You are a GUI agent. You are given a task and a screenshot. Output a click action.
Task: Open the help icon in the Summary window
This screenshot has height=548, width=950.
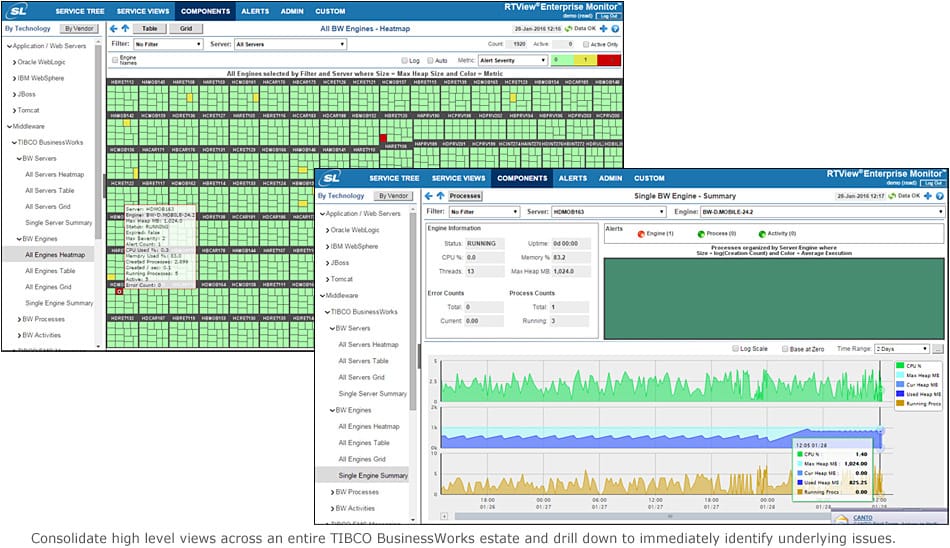[x=940, y=196]
